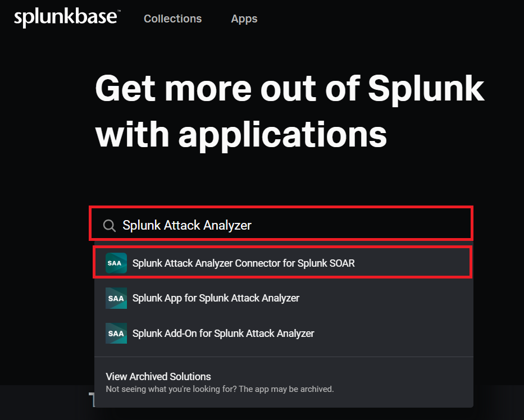
Task: Focus the Splunk Attack Analyzer search field
Action: coord(292,226)
